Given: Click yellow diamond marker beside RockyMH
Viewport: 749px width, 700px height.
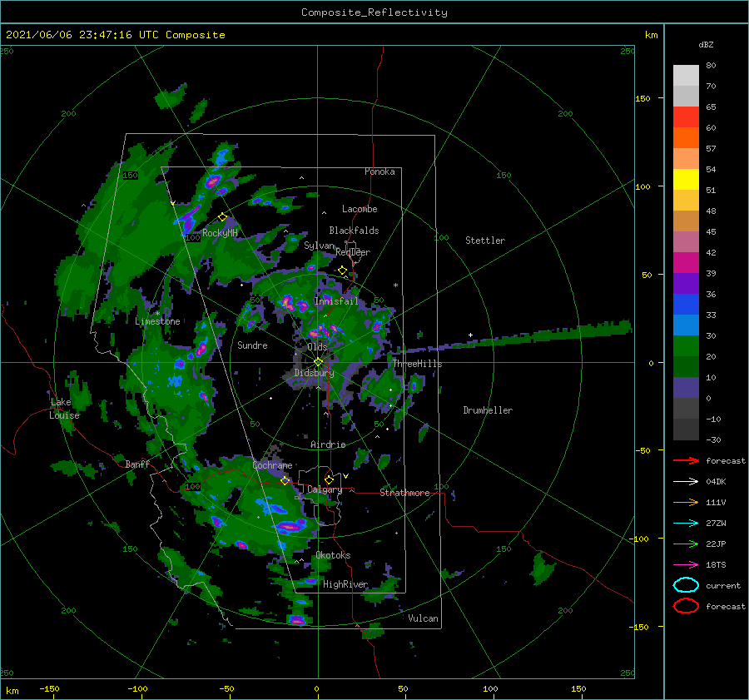Looking at the screenshot, I should (222, 217).
